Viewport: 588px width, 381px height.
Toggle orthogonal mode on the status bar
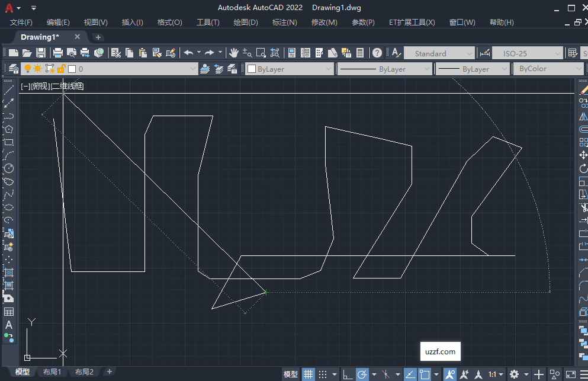(x=346, y=374)
